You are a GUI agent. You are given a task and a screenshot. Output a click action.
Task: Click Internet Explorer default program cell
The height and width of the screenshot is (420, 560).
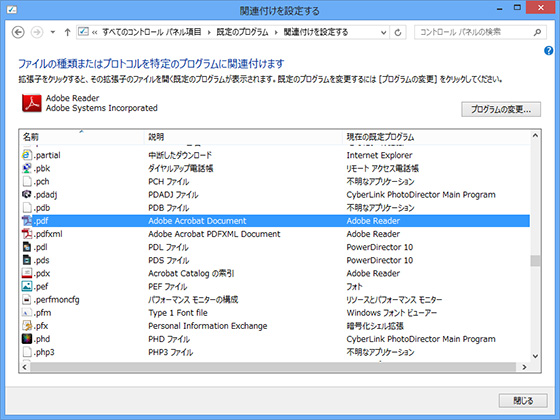coord(379,155)
